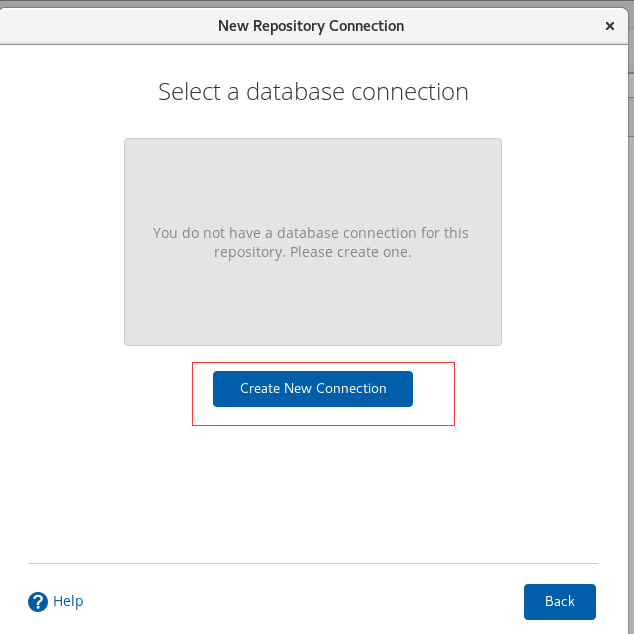Click the 'Select a database connection' heading
The image size is (634, 634).
[313, 92]
